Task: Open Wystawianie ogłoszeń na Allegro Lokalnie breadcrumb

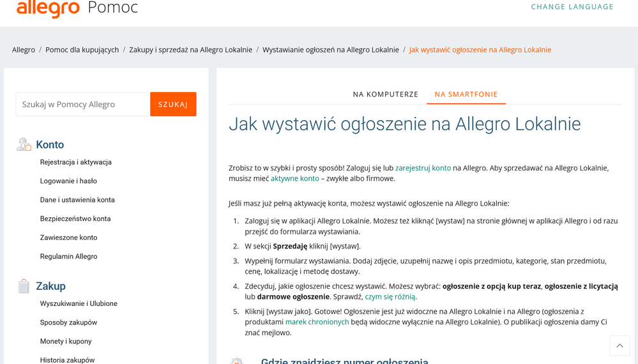Action: [x=330, y=50]
